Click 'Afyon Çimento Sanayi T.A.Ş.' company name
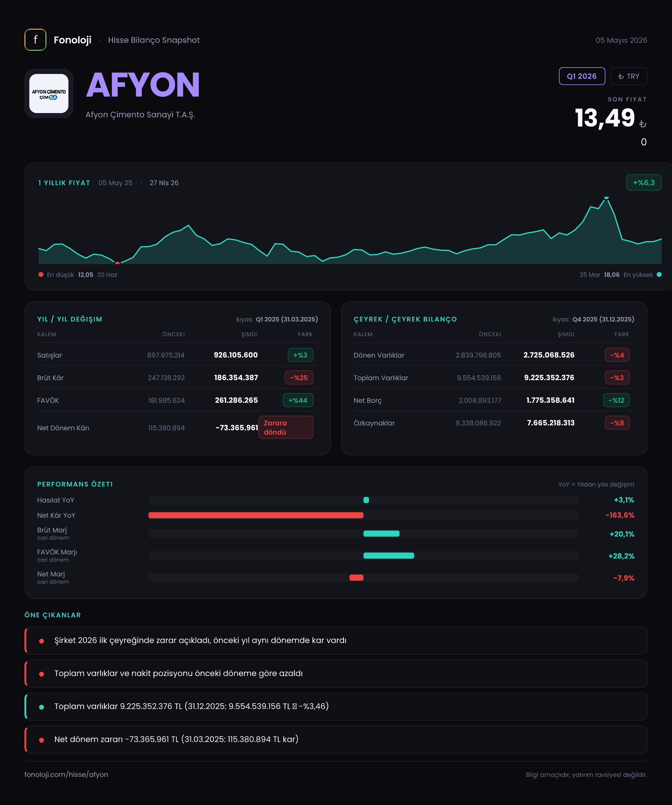The height and width of the screenshot is (805, 672). [x=140, y=115]
